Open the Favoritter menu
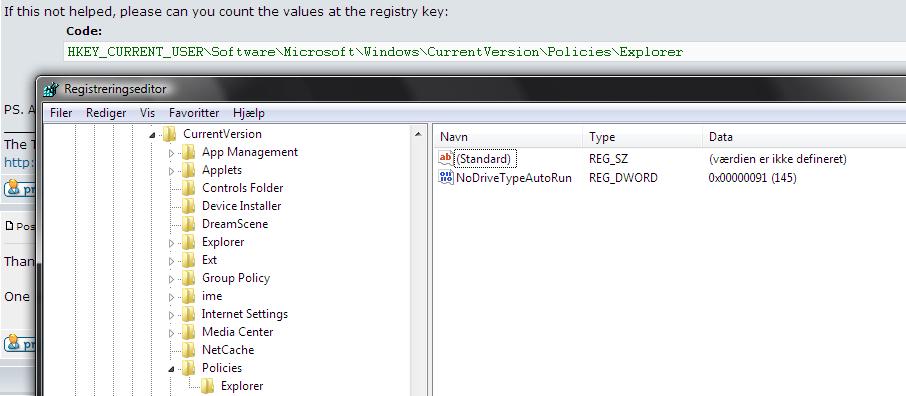The height and width of the screenshot is (396, 906). [x=194, y=113]
